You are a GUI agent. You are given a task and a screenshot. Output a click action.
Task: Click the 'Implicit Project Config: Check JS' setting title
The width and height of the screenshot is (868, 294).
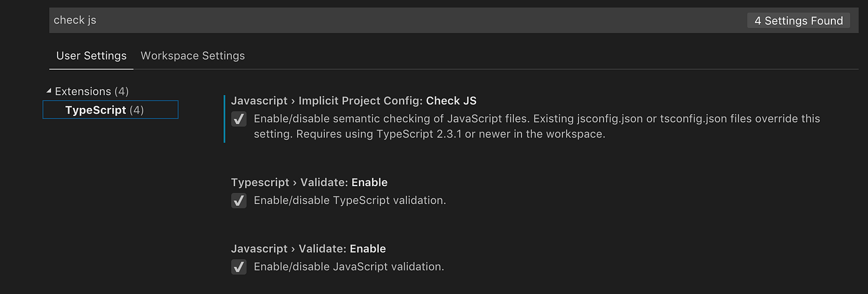(x=353, y=100)
